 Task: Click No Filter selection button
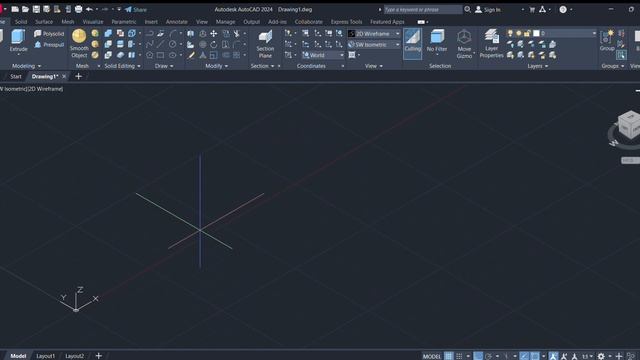tap(437, 42)
